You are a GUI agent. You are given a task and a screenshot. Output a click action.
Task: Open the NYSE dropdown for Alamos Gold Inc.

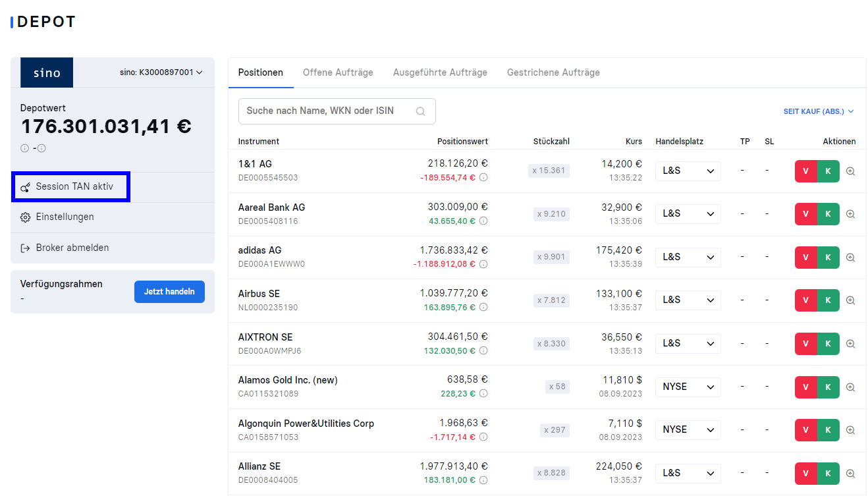(x=688, y=387)
